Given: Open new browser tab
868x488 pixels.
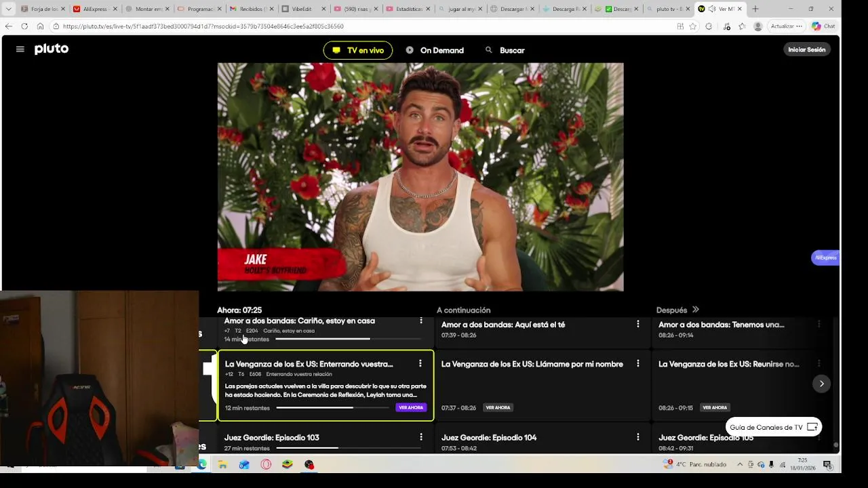Looking at the screenshot, I should (x=755, y=9).
